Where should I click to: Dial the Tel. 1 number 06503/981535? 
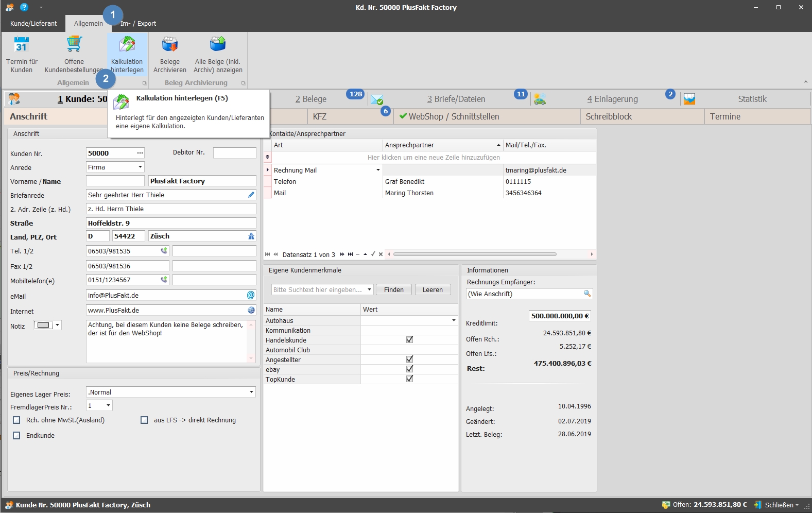point(164,251)
